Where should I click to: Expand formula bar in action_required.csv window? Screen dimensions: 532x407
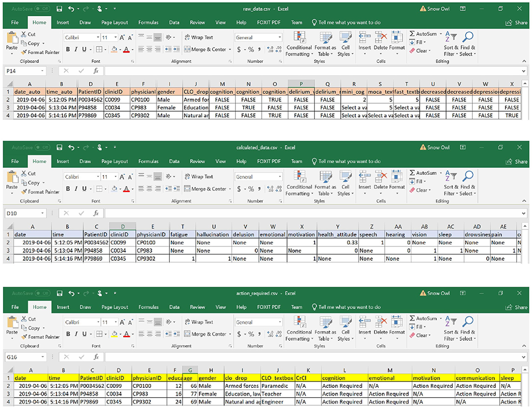pos(524,357)
